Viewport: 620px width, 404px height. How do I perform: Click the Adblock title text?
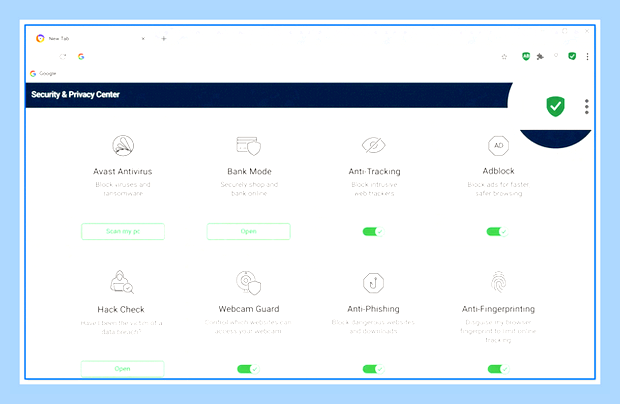pyautogui.click(x=498, y=171)
